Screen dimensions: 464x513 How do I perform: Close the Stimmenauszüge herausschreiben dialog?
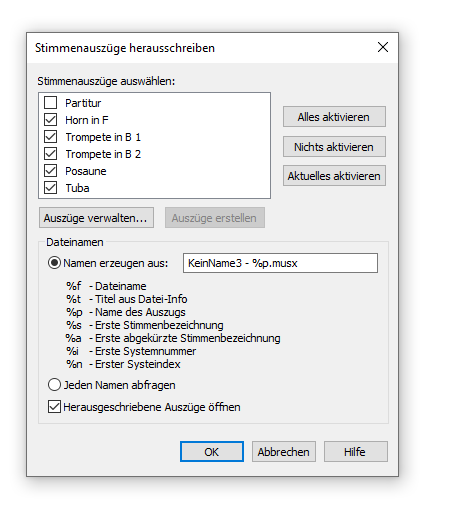point(383,47)
